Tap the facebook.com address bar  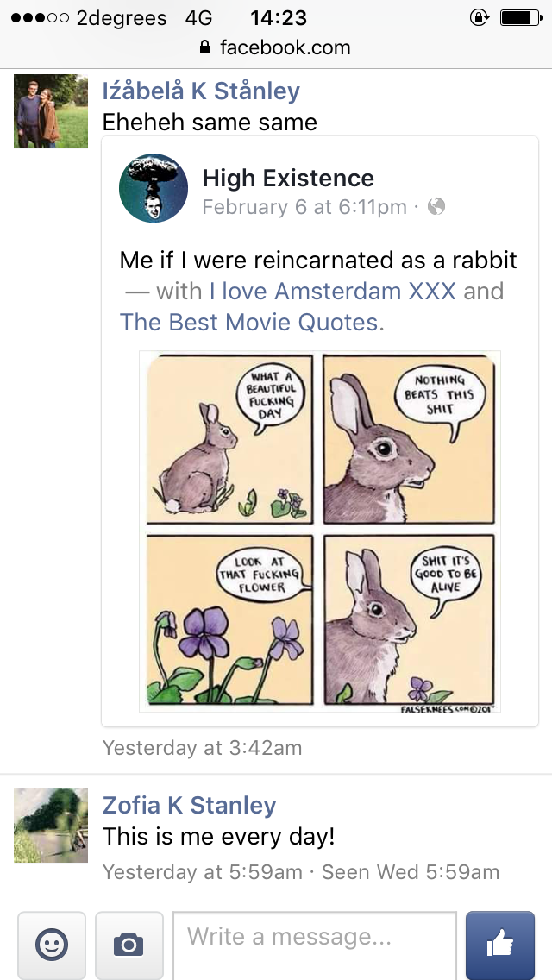(276, 47)
